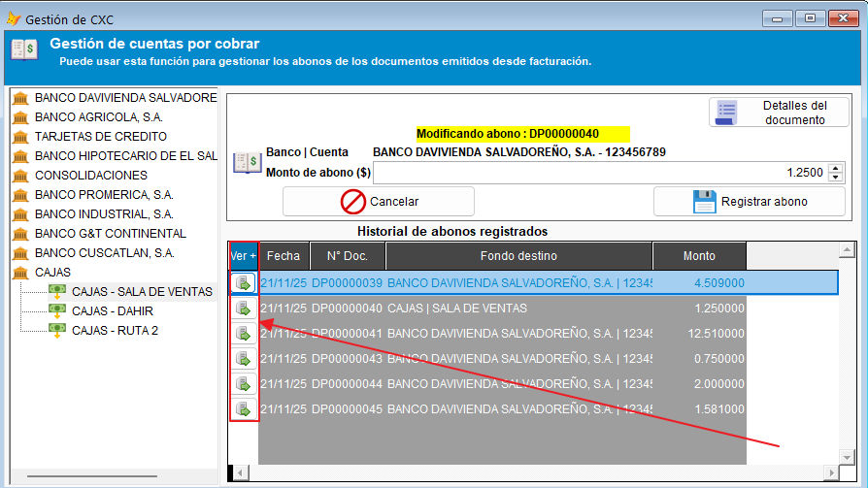Open view icon for abono DP00000041
The image size is (868, 488).
(x=244, y=334)
